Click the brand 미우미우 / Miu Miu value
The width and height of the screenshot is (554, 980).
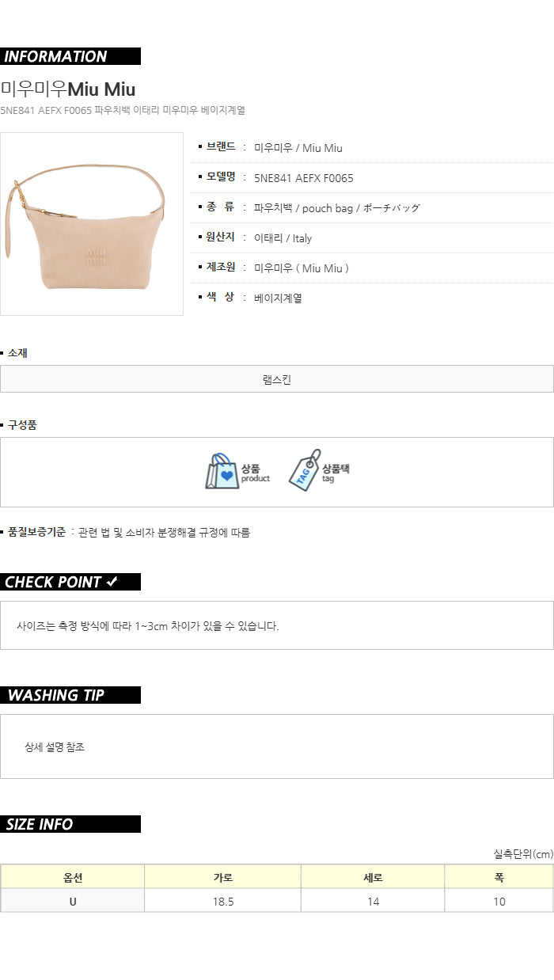tap(298, 148)
